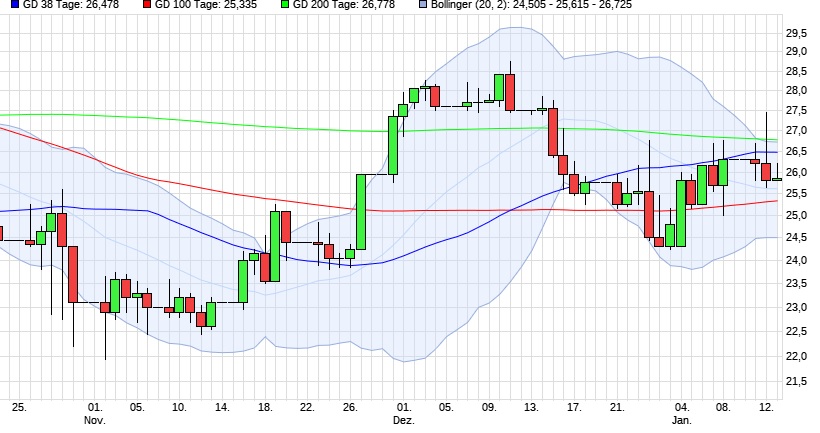This screenshot has height=433, width=820.
Task: Click the 24,5 price axis label
Action: pyautogui.click(x=796, y=237)
